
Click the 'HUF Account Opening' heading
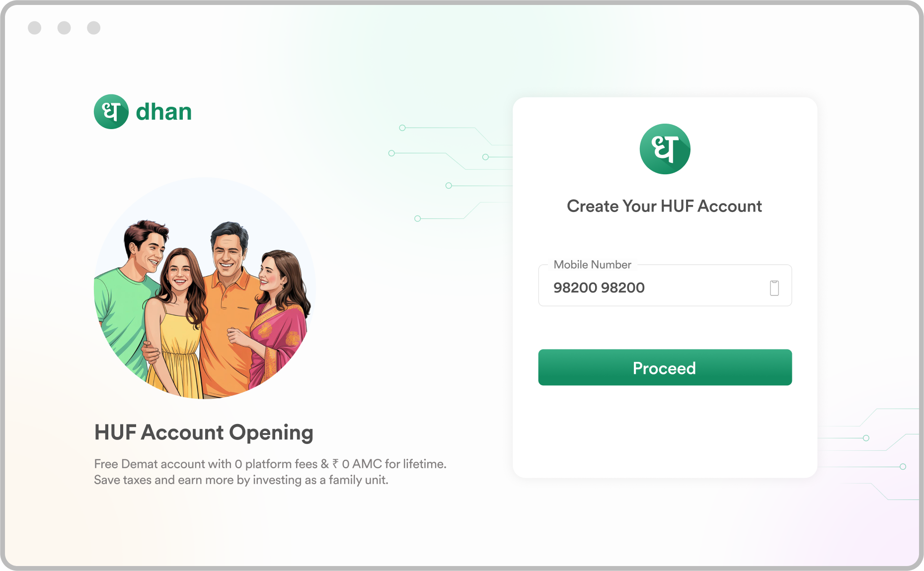[204, 432]
